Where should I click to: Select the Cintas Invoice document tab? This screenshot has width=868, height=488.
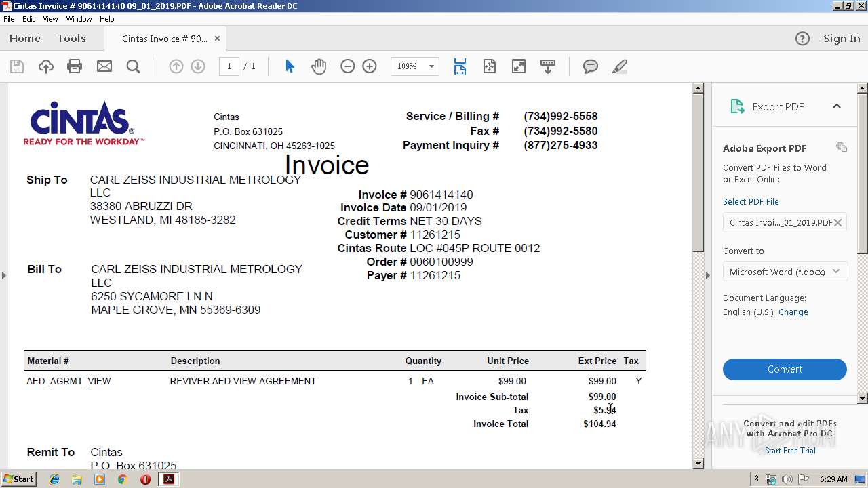click(165, 39)
